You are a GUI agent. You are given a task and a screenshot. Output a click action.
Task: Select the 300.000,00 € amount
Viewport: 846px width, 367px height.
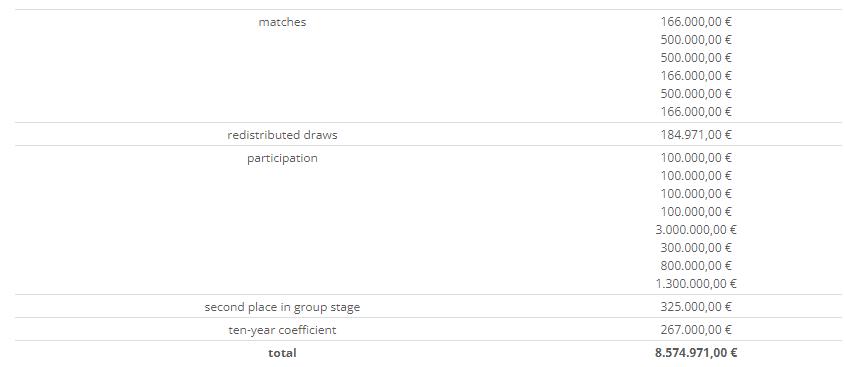pyautogui.click(x=696, y=248)
